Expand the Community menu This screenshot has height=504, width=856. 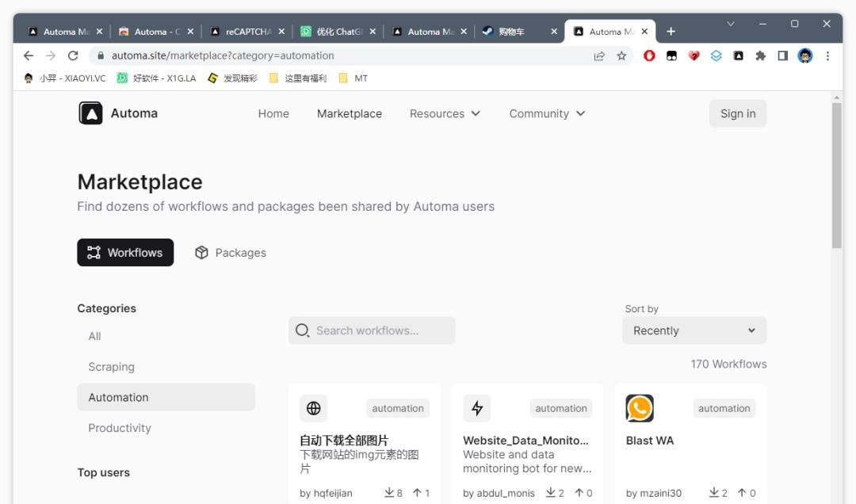547,113
